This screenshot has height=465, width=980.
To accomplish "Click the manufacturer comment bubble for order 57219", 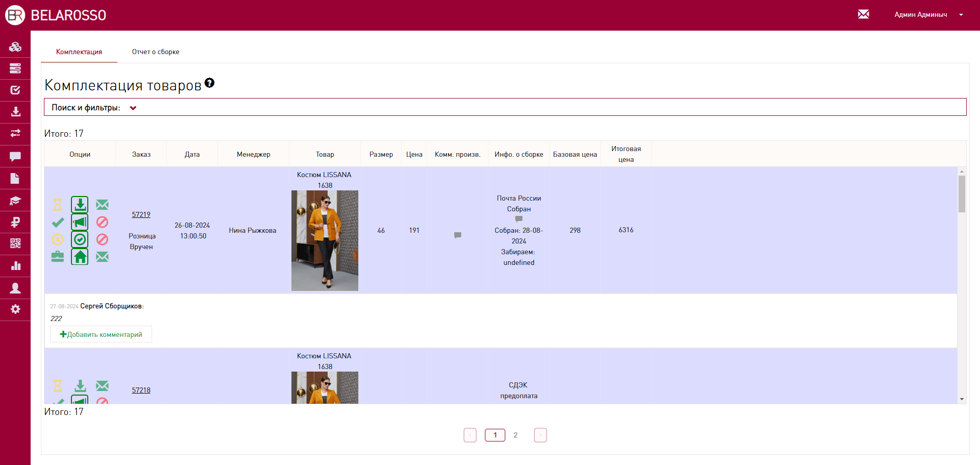I will [458, 235].
